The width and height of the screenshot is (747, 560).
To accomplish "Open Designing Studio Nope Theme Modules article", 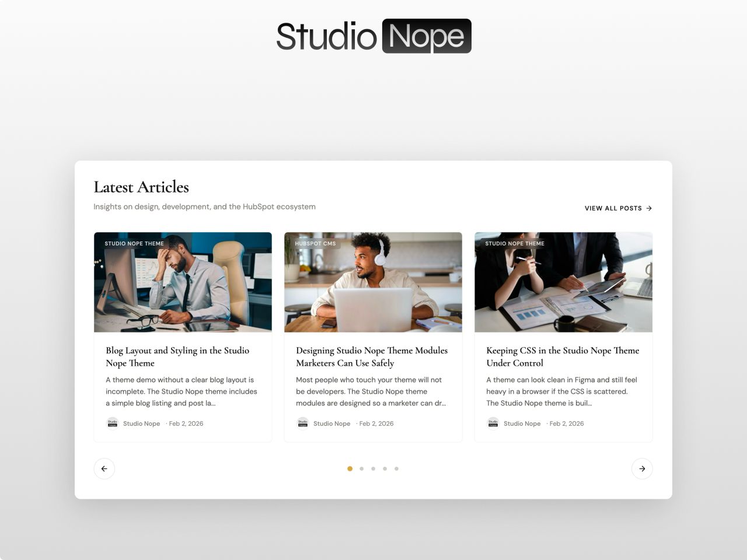I will [x=372, y=356].
